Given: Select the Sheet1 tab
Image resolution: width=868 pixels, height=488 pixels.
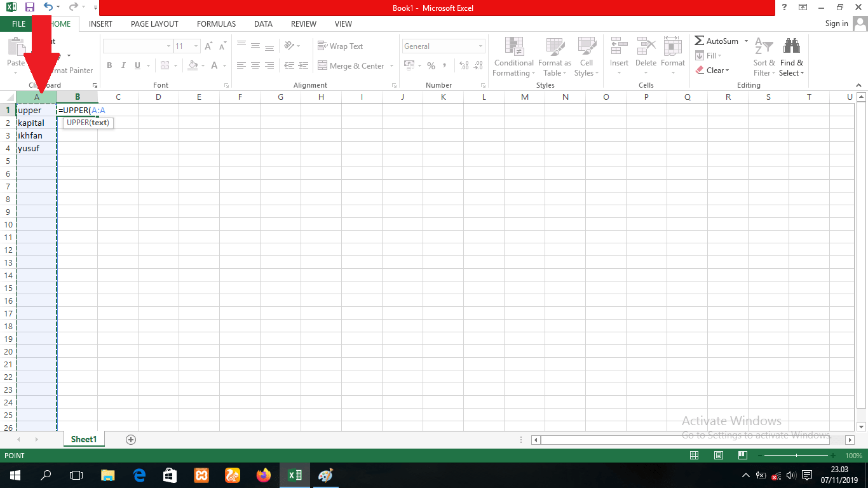Looking at the screenshot, I should coord(84,439).
